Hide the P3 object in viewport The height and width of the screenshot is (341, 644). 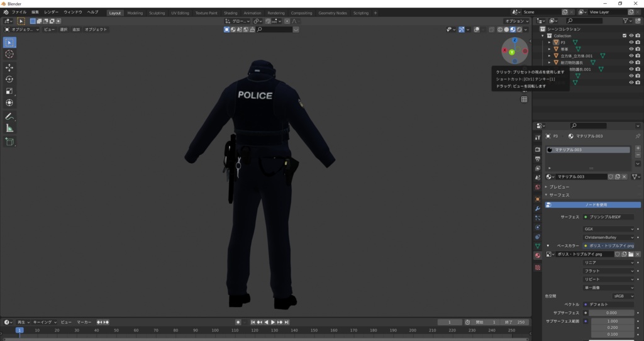point(631,42)
